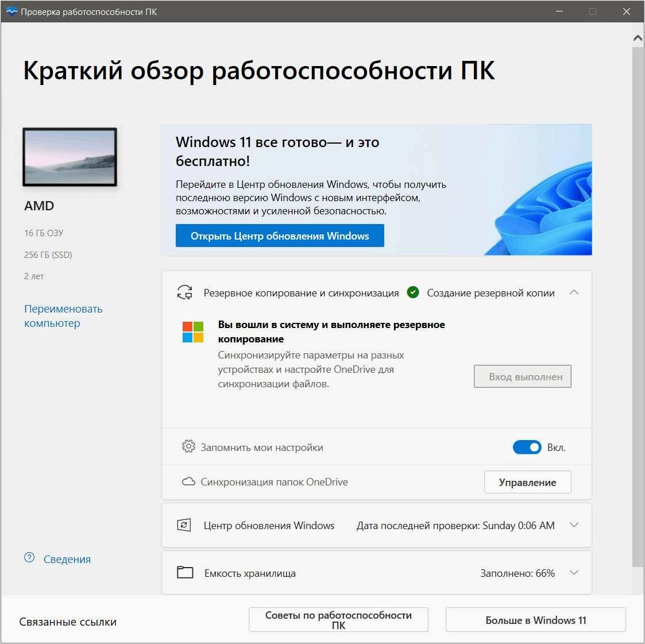Click the question mark icon beside Сведения
Viewport: 645px width, 644px height.
[x=29, y=558]
